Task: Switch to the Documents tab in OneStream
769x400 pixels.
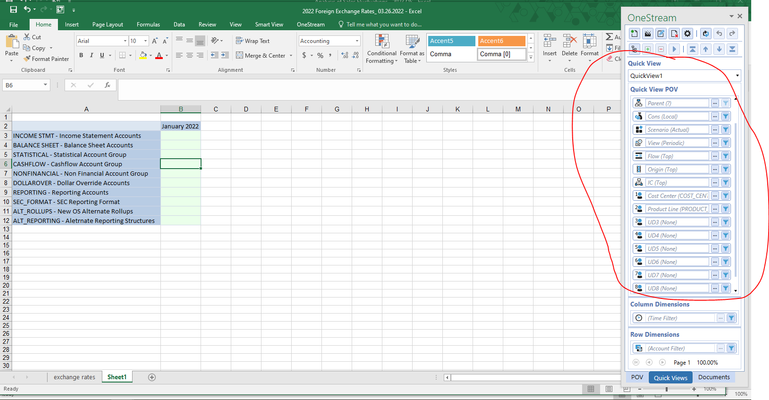Action: (714, 377)
